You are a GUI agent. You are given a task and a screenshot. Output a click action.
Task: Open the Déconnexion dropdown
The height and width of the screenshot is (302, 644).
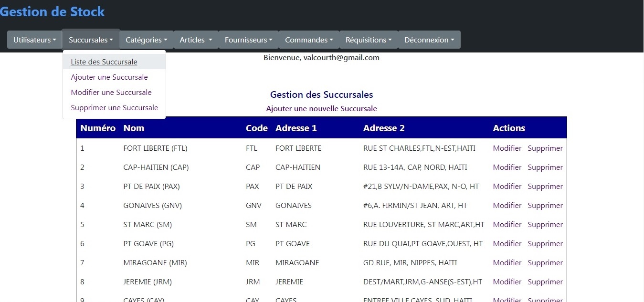(429, 40)
